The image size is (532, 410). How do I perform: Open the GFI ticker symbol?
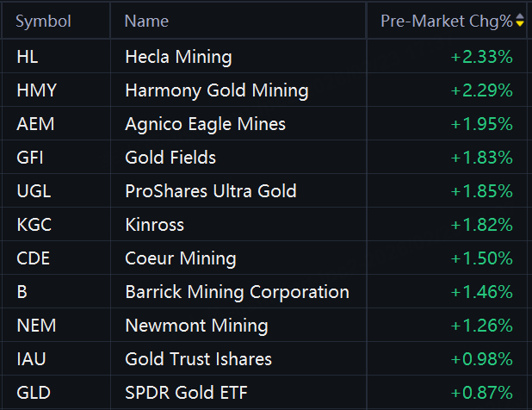pyautogui.click(x=32, y=158)
